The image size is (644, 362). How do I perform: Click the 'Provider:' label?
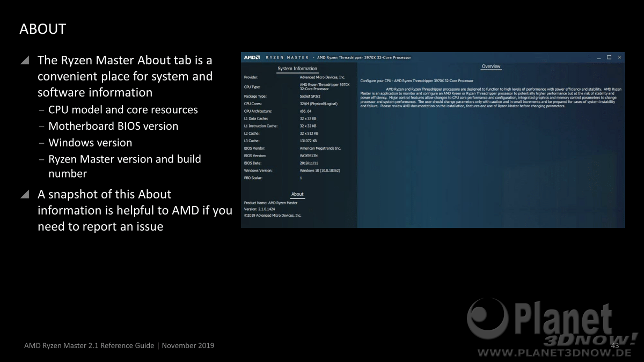(x=251, y=77)
